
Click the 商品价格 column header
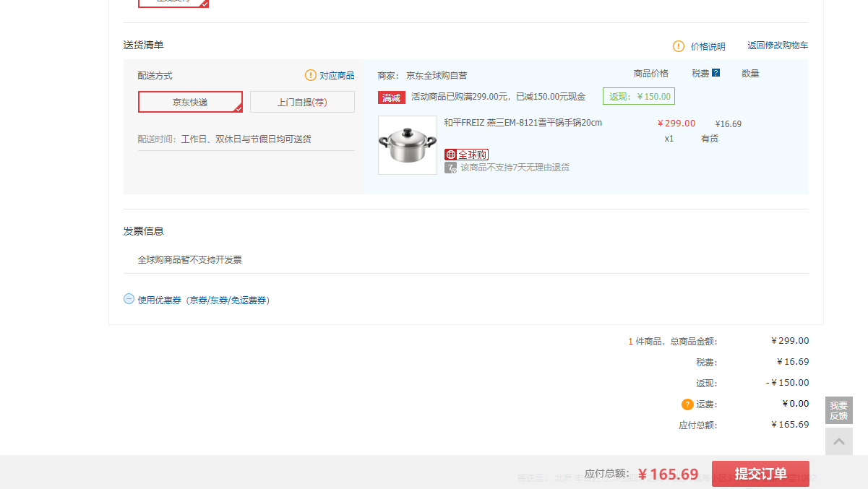tap(651, 73)
